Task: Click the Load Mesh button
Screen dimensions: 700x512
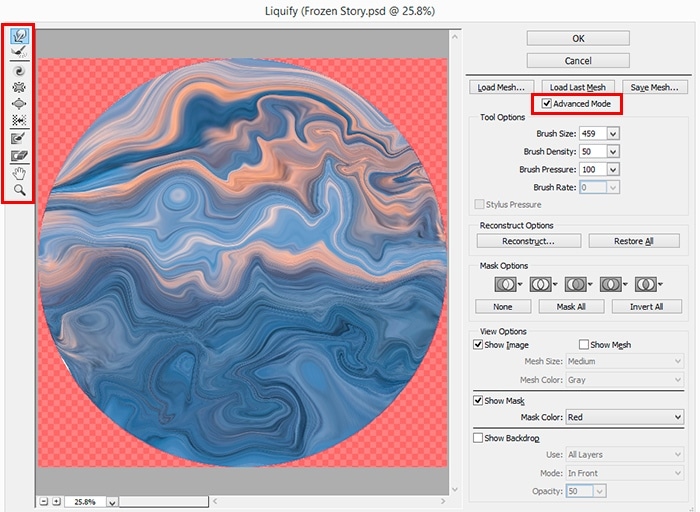Action: [x=501, y=87]
